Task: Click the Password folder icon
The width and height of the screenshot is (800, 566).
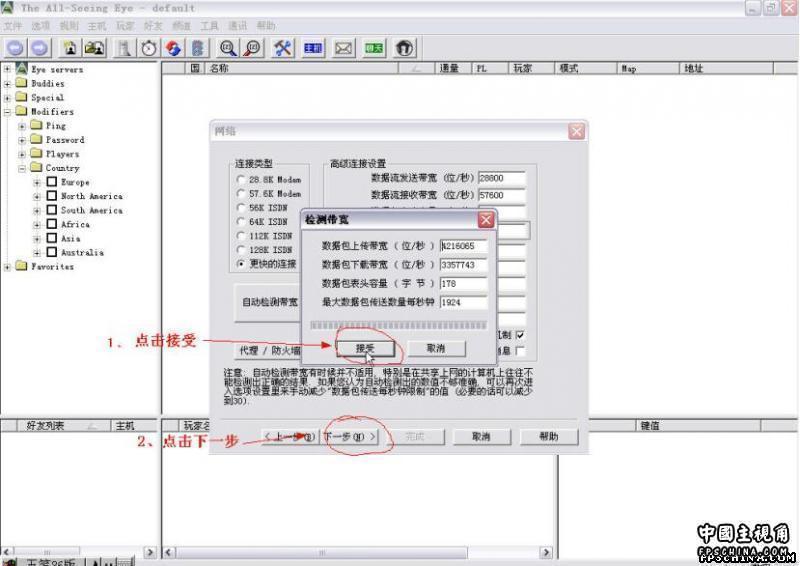Action: pyautogui.click(x=36, y=139)
